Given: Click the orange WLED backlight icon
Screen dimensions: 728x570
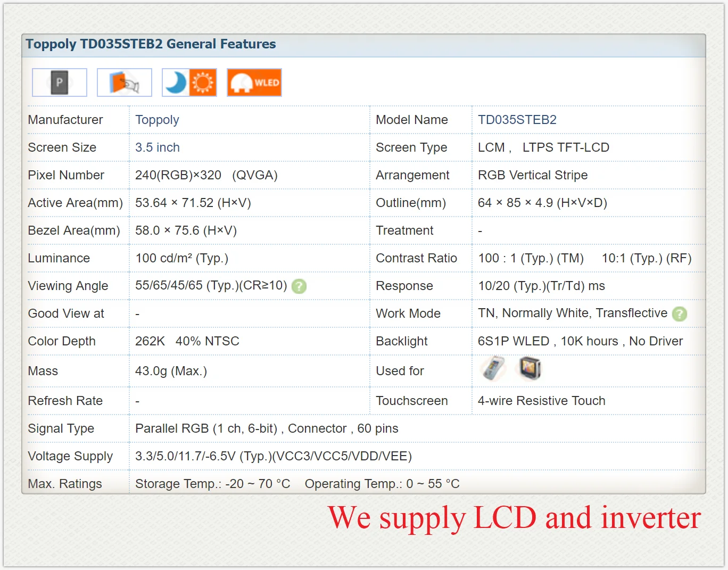Looking at the screenshot, I should [254, 82].
